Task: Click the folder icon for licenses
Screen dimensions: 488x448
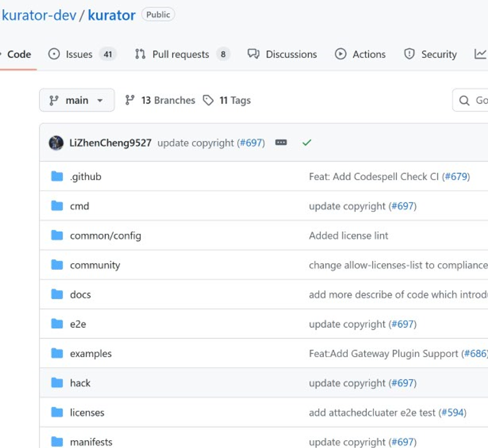Action: tap(57, 412)
